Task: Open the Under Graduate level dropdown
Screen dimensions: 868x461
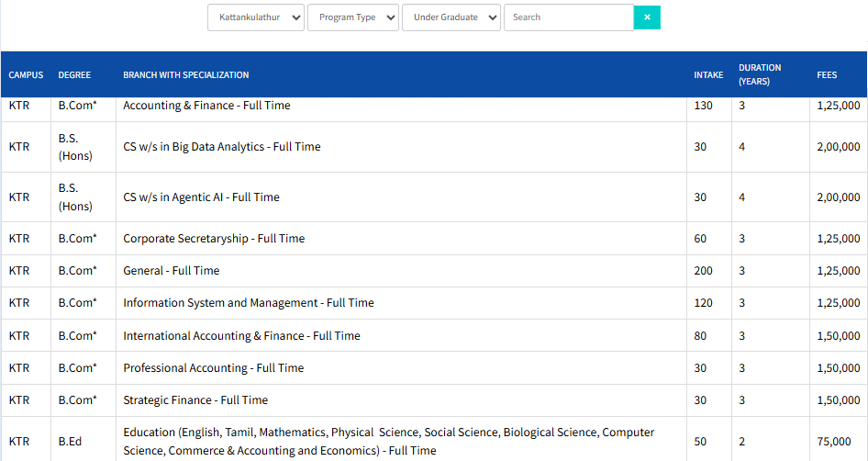Action: pyautogui.click(x=451, y=17)
